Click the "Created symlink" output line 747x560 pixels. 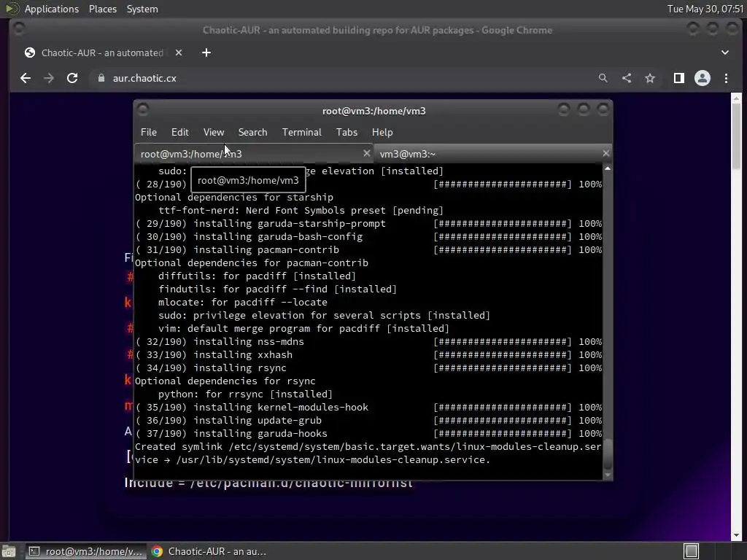tap(368, 454)
